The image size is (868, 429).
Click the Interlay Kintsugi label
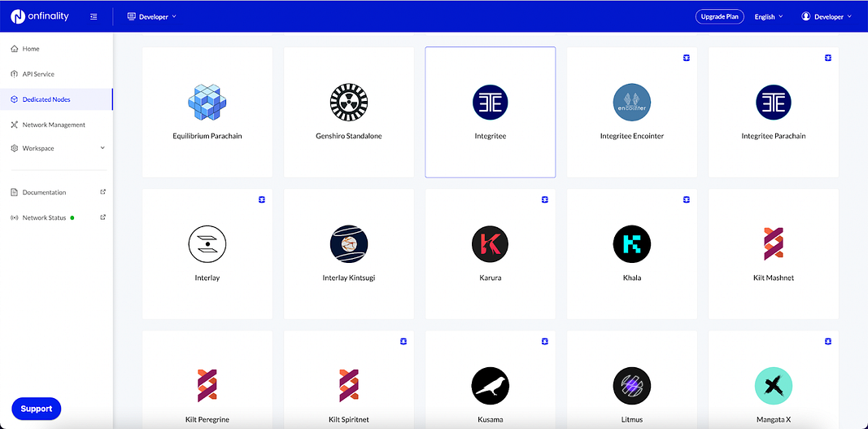[349, 278]
